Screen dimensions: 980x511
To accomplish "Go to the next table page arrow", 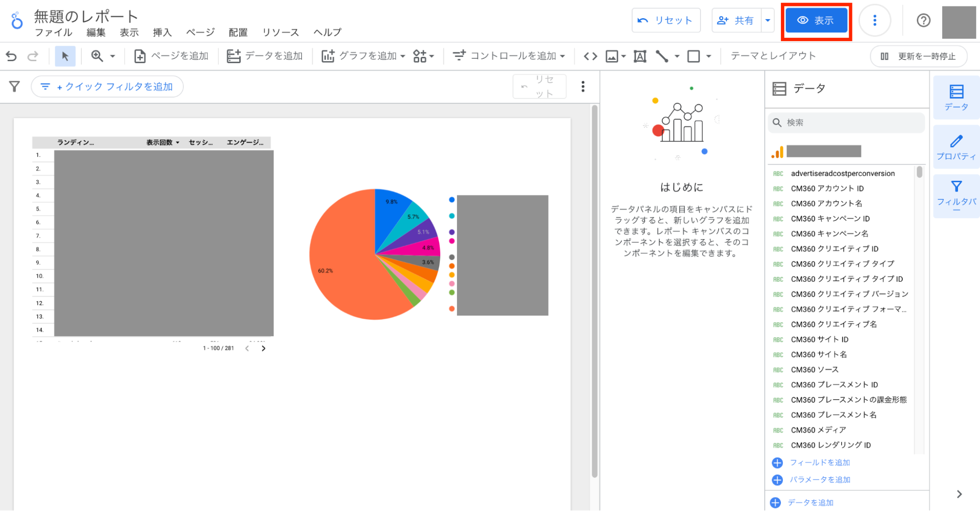I will (x=264, y=348).
